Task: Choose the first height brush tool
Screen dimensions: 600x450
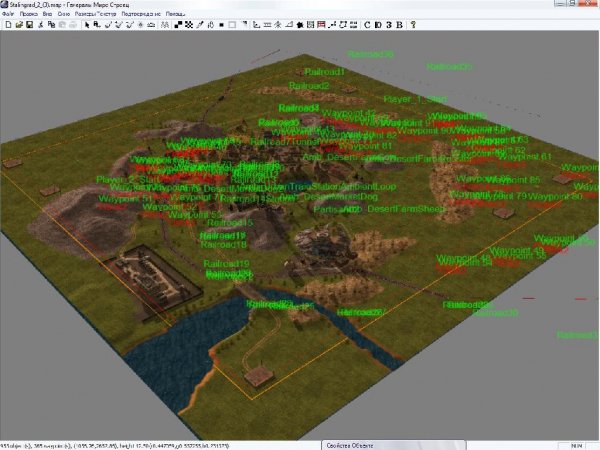Action: pyautogui.click(x=108, y=25)
